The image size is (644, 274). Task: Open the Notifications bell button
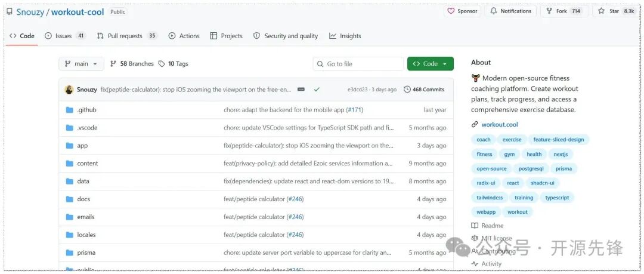[510, 11]
